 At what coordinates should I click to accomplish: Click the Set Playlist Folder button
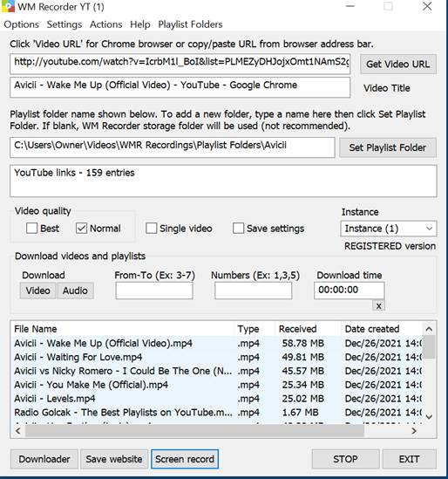click(388, 147)
